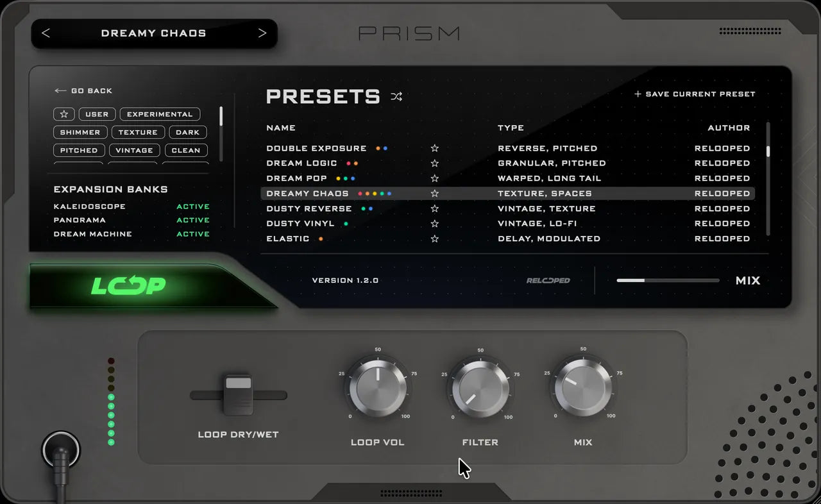Filter presets by favorites star tag
821x504 pixels.
[63, 114]
